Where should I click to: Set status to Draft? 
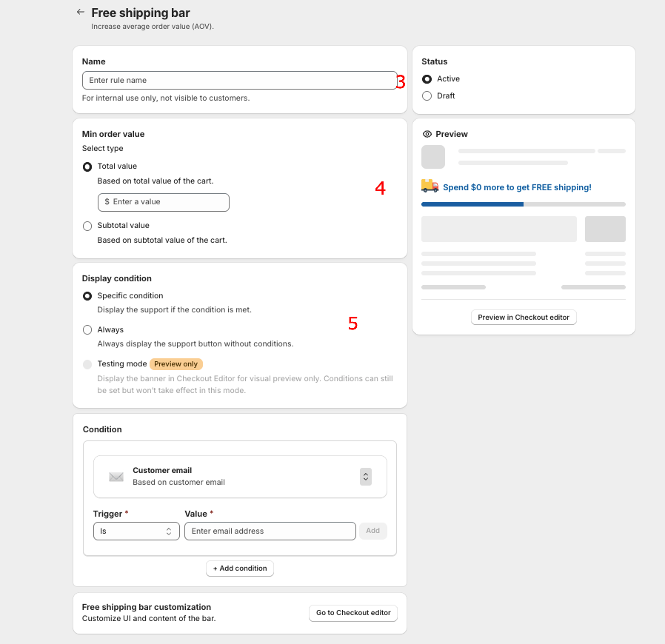427,95
